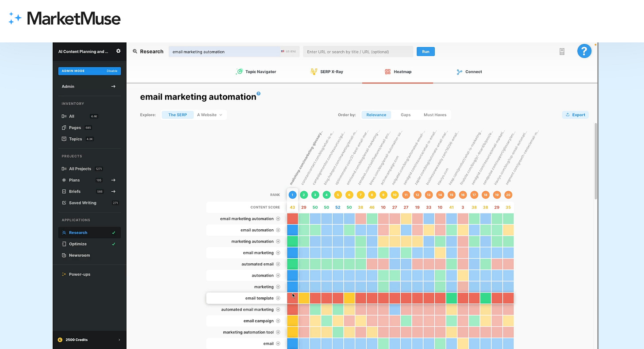Viewport: 644px width, 349px height.
Task: Click the blue help question mark icon
Action: point(584,51)
